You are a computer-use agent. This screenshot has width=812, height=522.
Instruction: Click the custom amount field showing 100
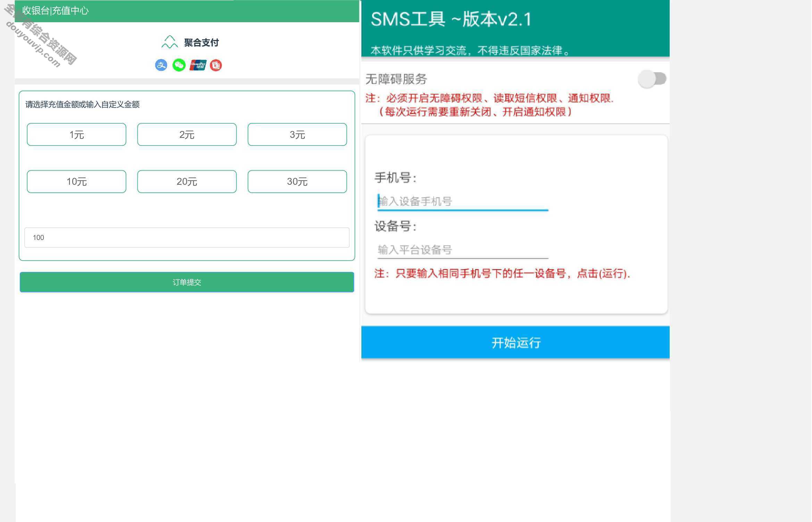(x=187, y=238)
